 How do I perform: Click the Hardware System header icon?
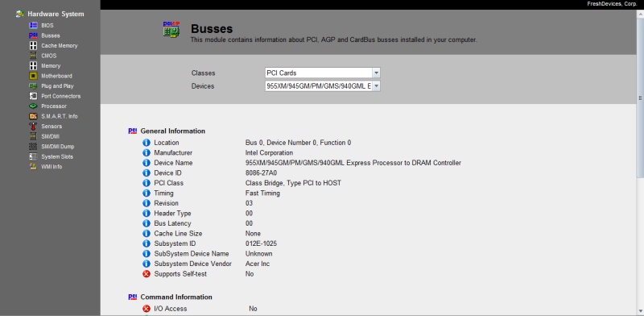pyautogui.click(x=19, y=14)
